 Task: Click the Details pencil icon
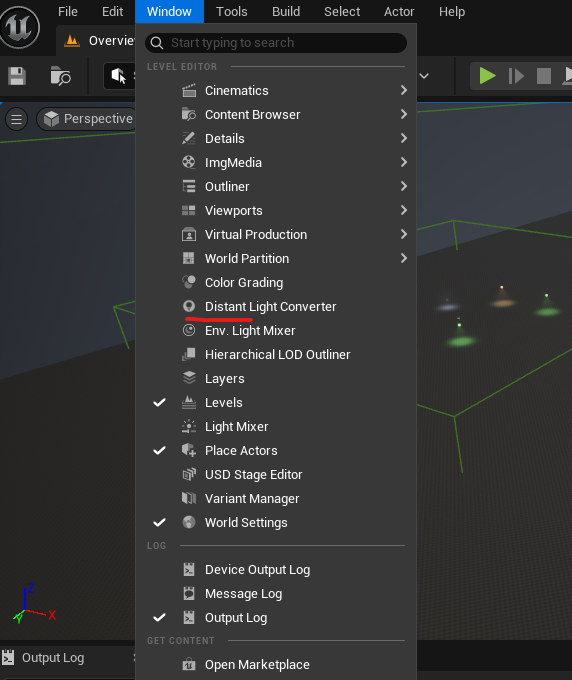pos(189,138)
